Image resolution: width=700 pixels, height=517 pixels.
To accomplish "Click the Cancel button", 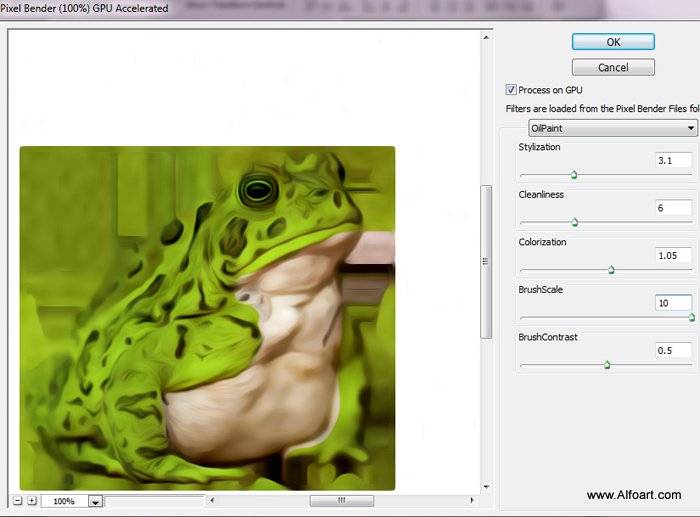I will coord(613,67).
